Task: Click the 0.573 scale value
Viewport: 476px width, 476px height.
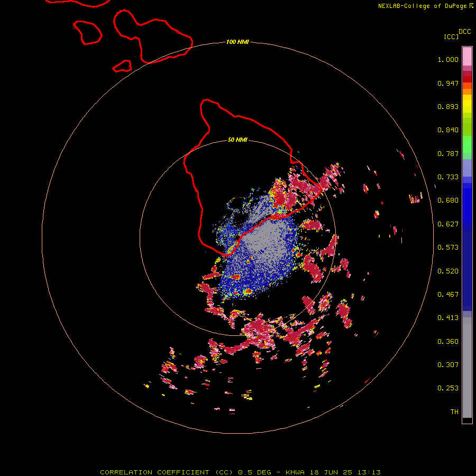Action: point(448,248)
